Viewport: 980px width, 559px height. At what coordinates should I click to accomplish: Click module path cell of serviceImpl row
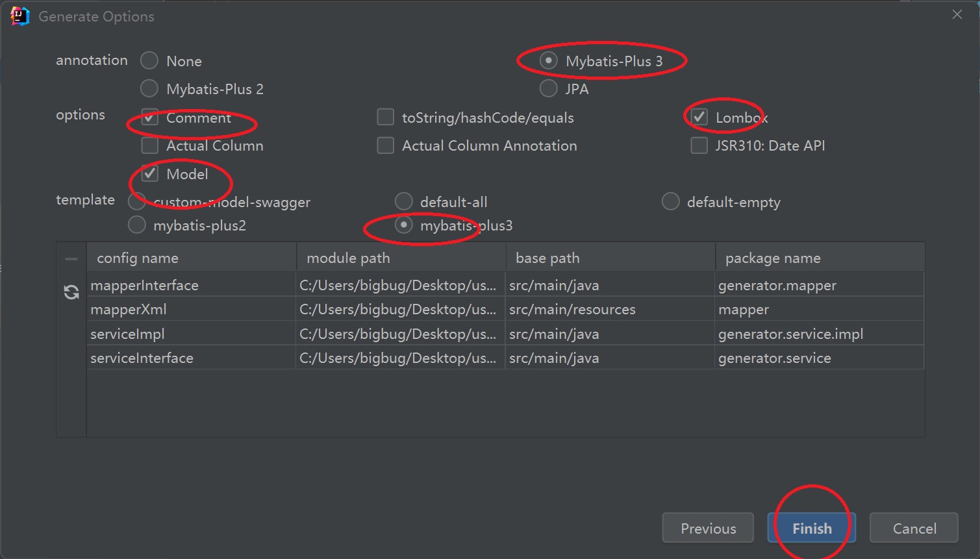click(x=400, y=334)
